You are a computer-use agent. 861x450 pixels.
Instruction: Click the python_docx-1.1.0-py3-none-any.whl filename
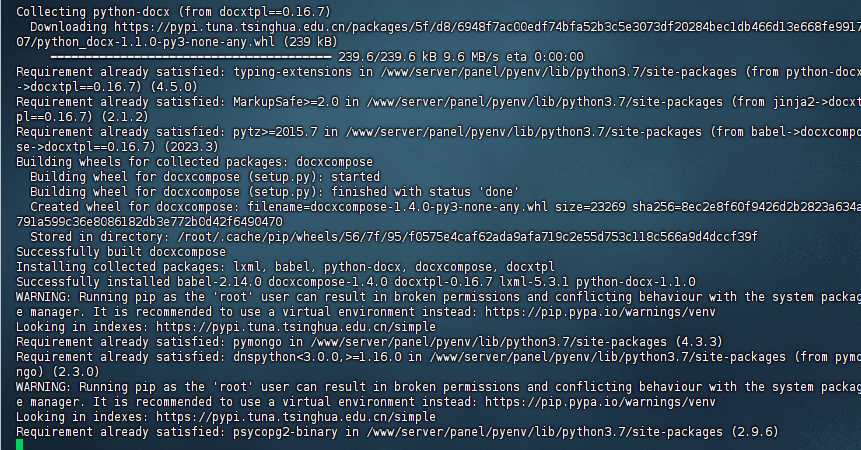[156, 42]
